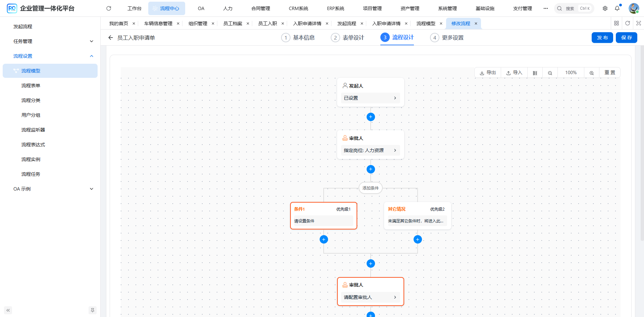Switch to the 组织管理 tab
Image resolution: width=644 pixels, height=317 pixels.
coord(198,23)
